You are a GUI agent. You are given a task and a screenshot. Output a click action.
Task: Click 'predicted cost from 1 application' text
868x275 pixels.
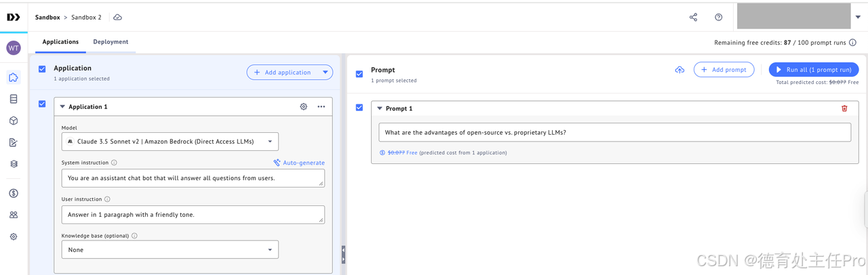tap(463, 152)
